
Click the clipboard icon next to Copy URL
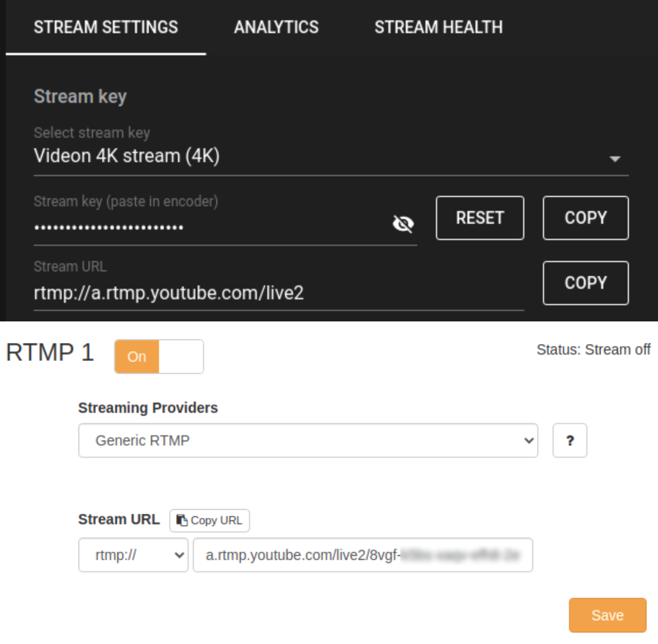point(183,521)
